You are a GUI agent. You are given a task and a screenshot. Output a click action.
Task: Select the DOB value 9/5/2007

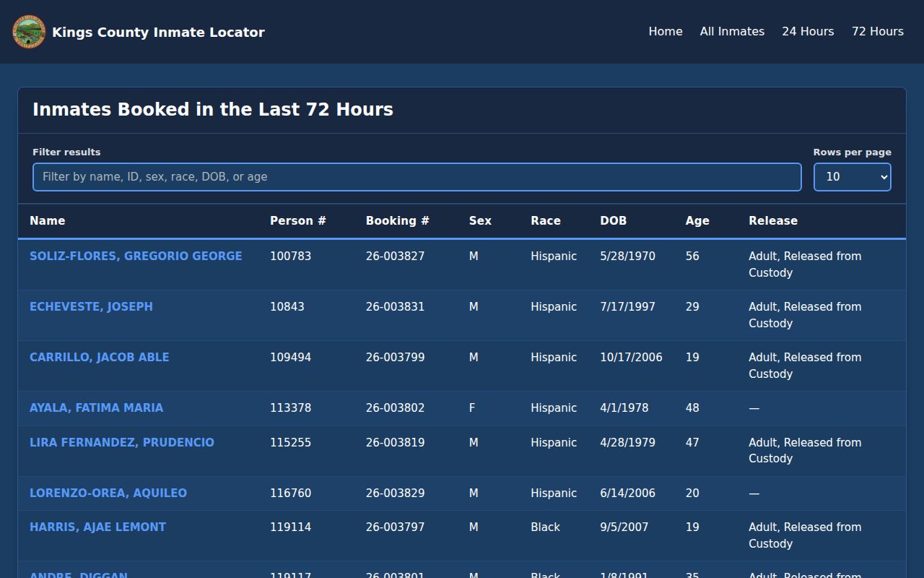pyautogui.click(x=624, y=527)
